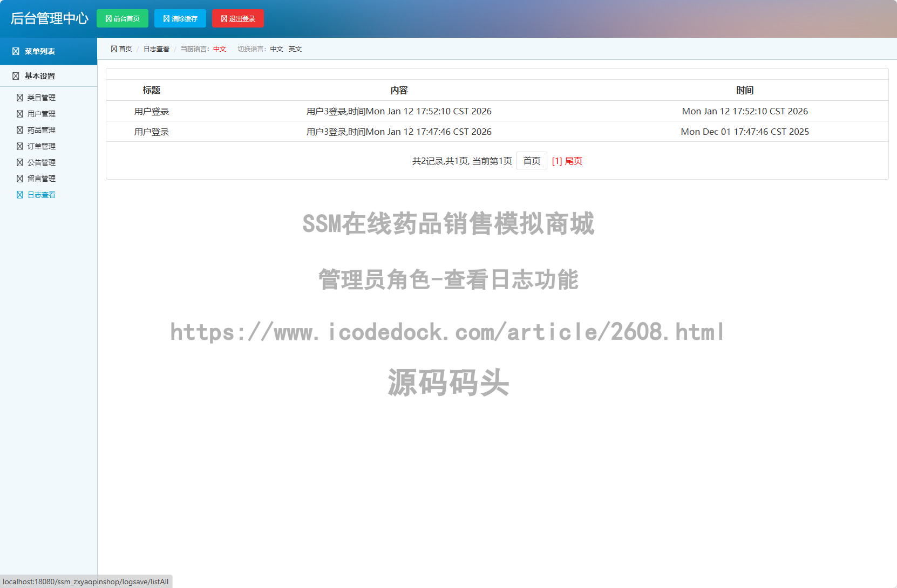Viewport: 897px width, 588px height.
Task: Click the icon beside 公告管理
Action: (20, 162)
